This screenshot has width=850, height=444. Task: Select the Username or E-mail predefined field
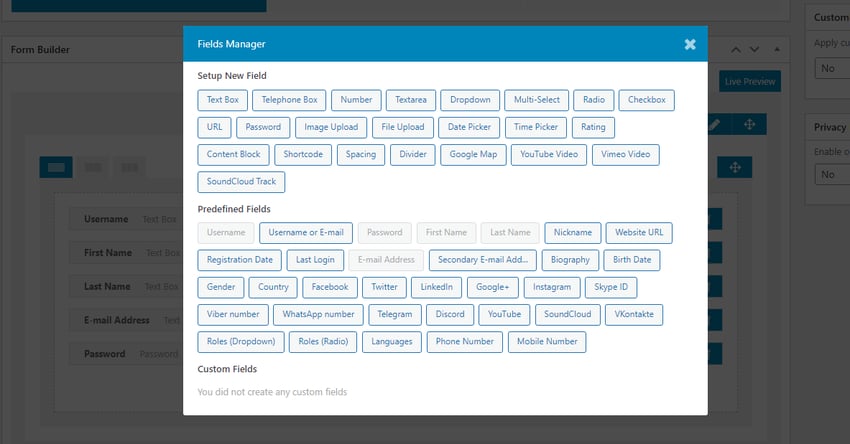pos(305,232)
